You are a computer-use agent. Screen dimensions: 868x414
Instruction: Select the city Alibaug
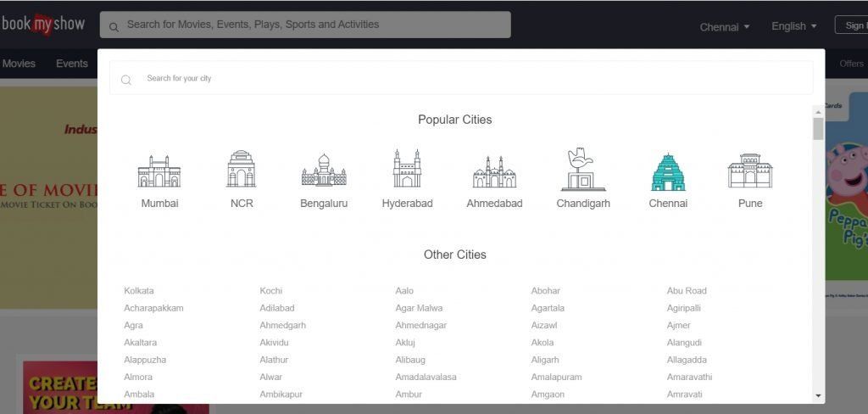click(410, 360)
